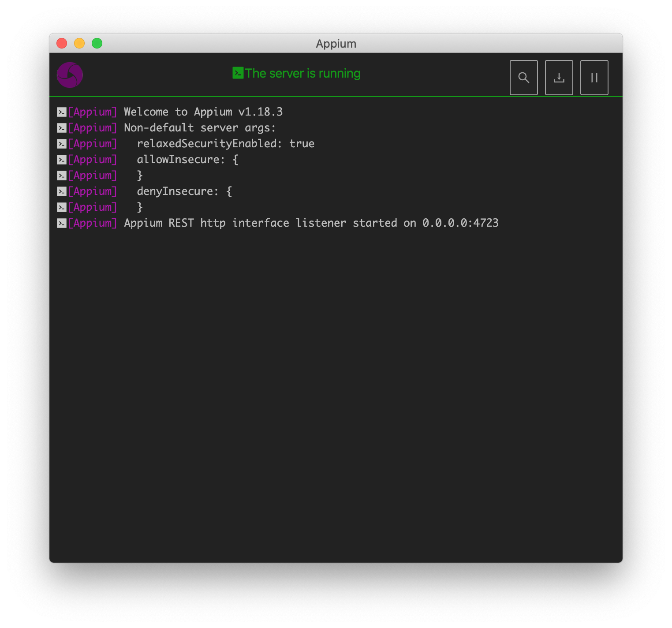Click the purple Appium logo
This screenshot has width=672, height=628.
(x=70, y=75)
